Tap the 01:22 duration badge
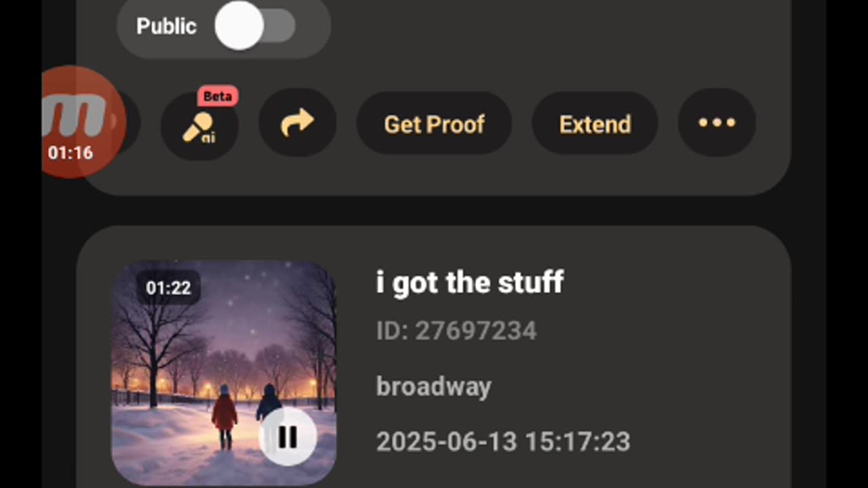This screenshot has width=868, height=488. 168,287
